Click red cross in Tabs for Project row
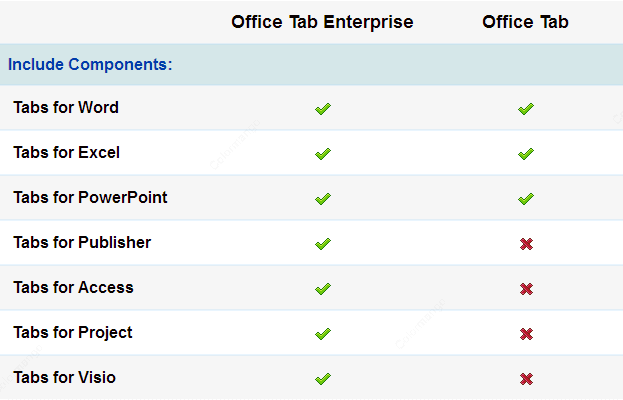Screen dimensions: 623x400 pyautogui.click(x=526, y=334)
